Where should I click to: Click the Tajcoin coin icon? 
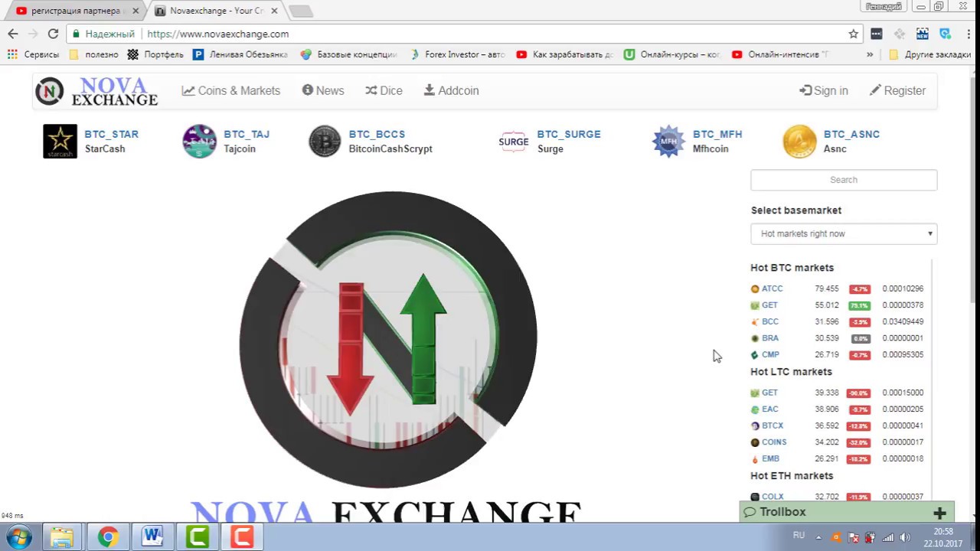(200, 142)
